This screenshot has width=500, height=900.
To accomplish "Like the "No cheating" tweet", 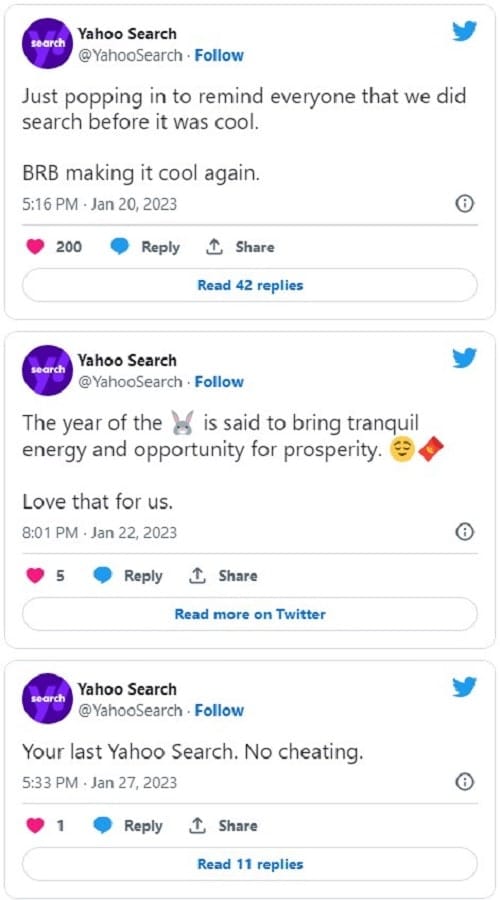I will click(36, 826).
